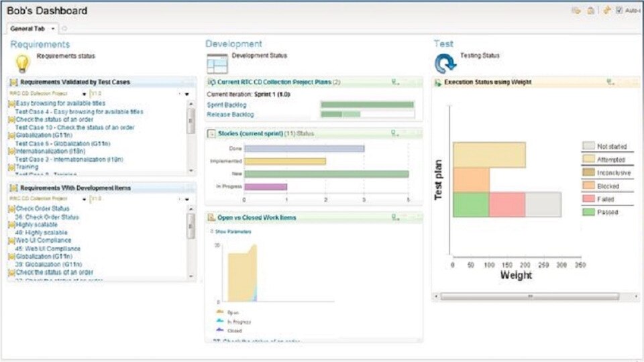Open the Current RTC CD Collection Project Plans title
644x362 pixels.
pyautogui.click(x=274, y=82)
